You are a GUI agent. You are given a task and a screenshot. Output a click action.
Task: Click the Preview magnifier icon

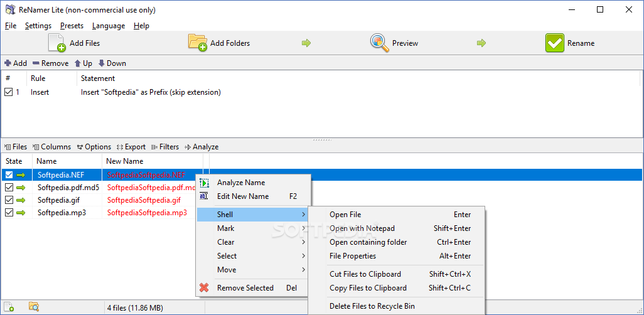[x=380, y=43]
